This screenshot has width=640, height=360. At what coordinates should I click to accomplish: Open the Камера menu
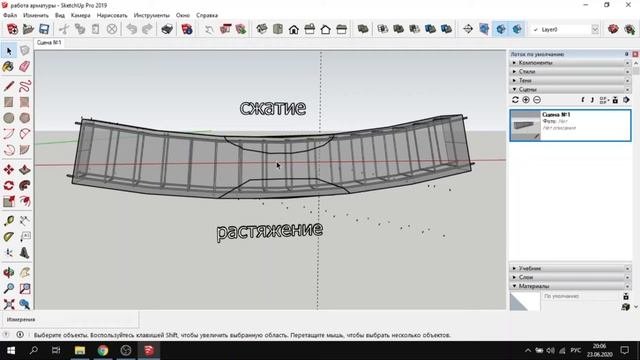(x=80, y=15)
